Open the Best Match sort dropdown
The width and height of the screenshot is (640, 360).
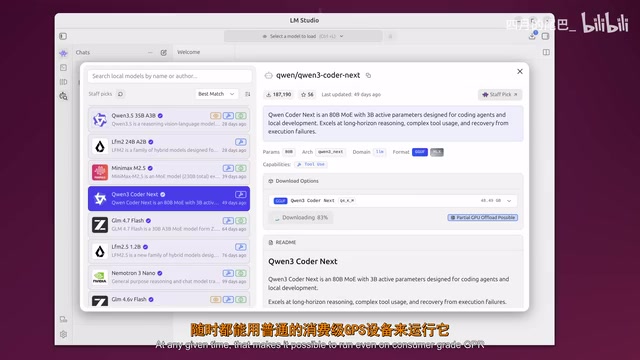coord(216,94)
